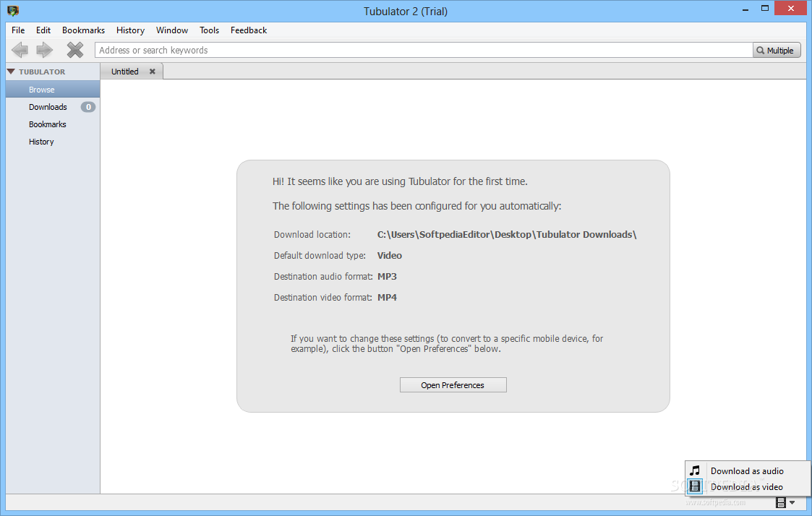
Task: Open the Feedback menu
Action: tap(249, 30)
